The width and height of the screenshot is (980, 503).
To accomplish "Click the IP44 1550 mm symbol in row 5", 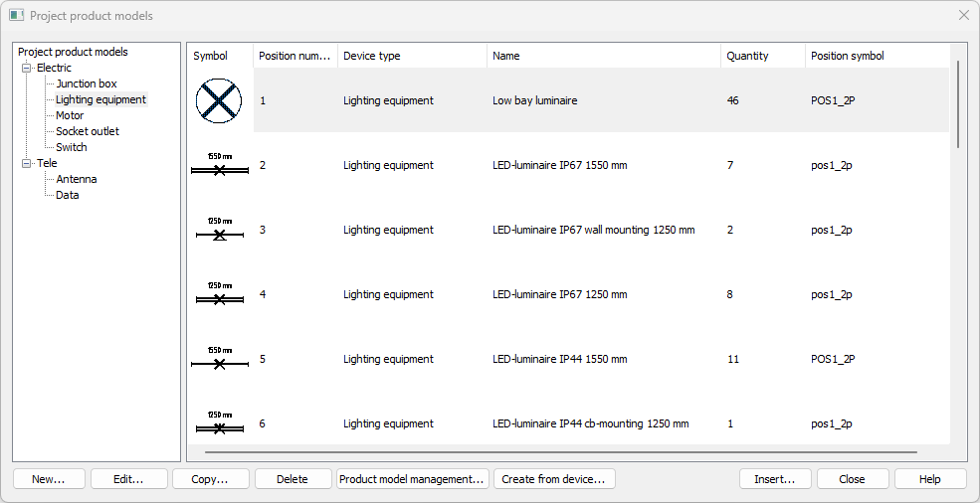I will tap(219, 360).
